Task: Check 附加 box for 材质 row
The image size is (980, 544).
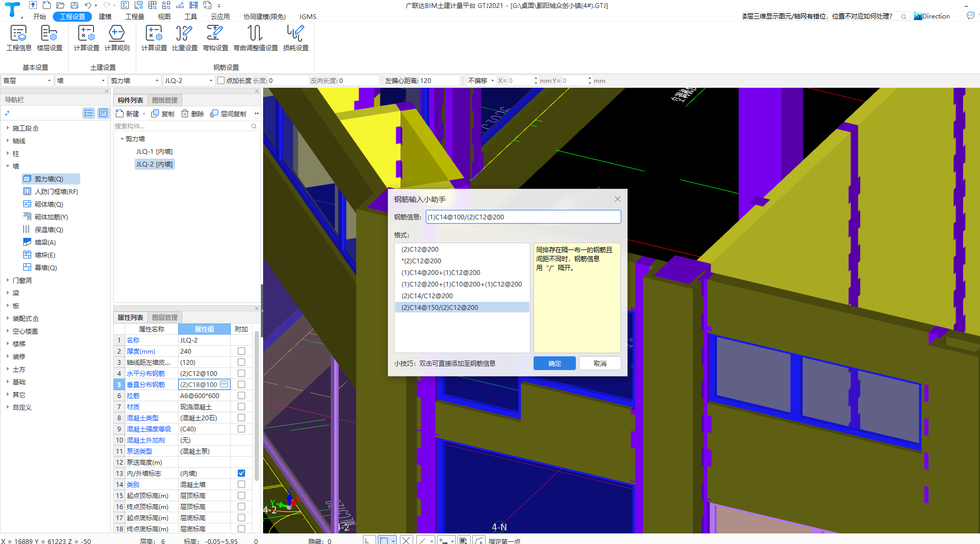Action: pyautogui.click(x=241, y=407)
